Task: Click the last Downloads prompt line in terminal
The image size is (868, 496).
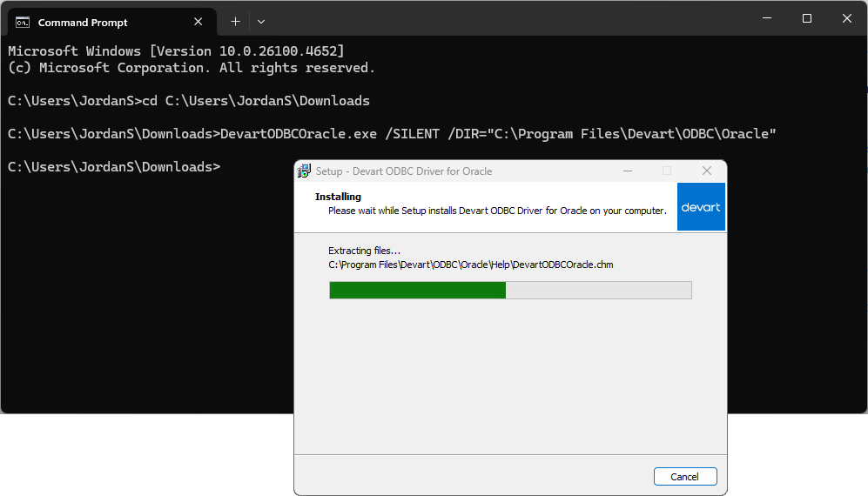Action: 113,166
